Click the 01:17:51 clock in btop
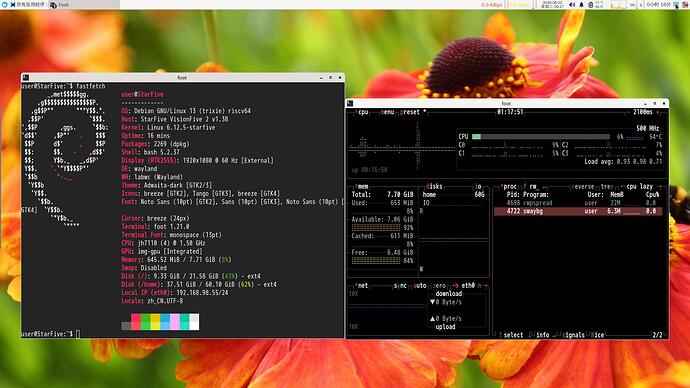This screenshot has width=690, height=388. point(510,112)
